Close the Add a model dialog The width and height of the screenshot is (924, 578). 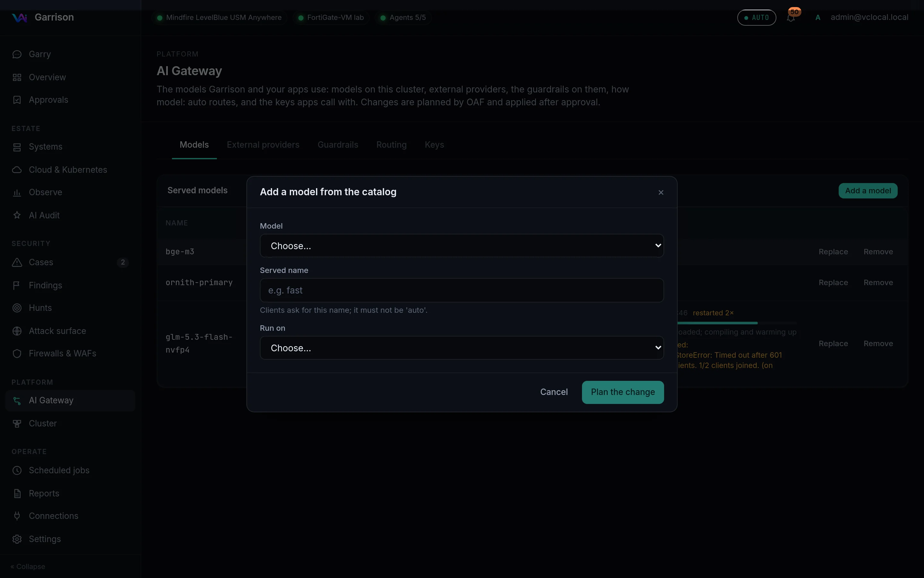click(661, 192)
